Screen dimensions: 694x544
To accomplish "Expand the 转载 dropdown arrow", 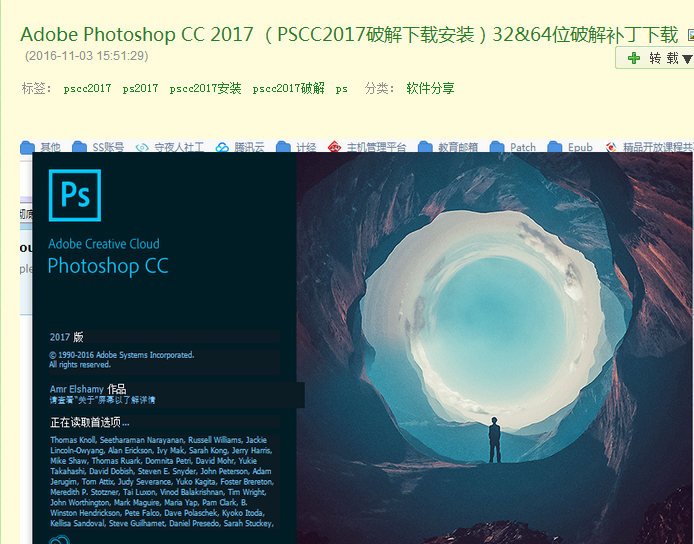I will click(x=688, y=59).
